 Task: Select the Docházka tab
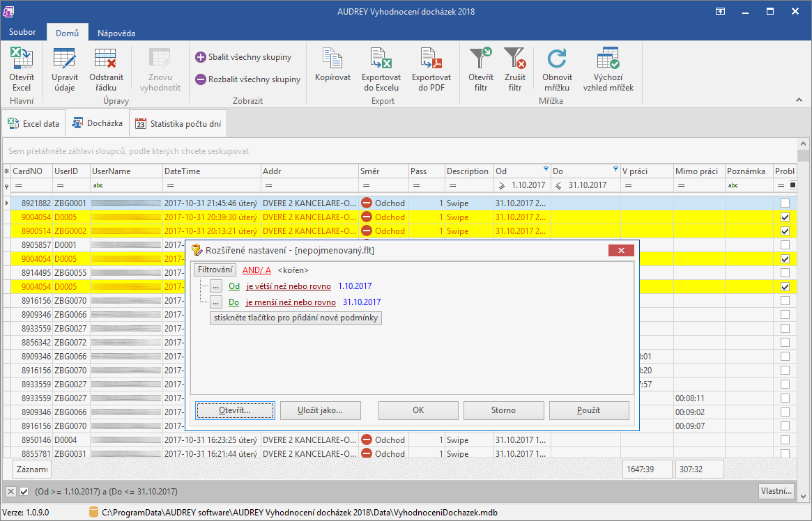[x=98, y=123]
